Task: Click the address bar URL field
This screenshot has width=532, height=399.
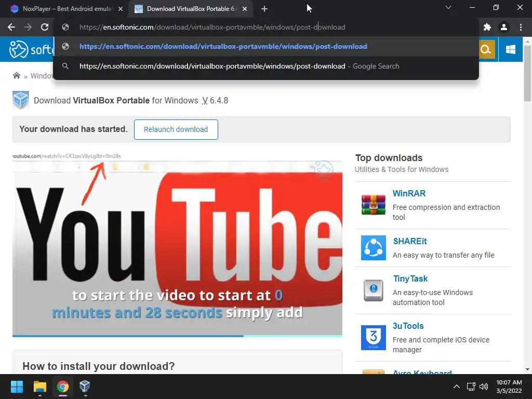Action: click(x=267, y=27)
